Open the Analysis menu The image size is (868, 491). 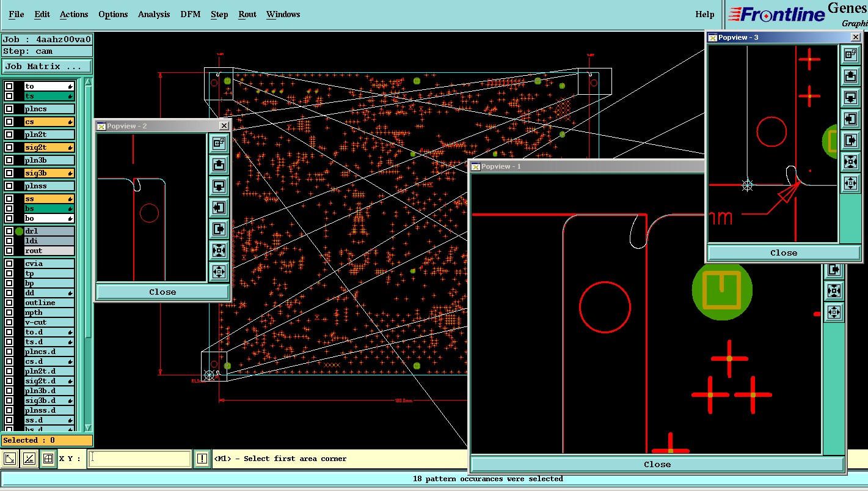[154, 14]
